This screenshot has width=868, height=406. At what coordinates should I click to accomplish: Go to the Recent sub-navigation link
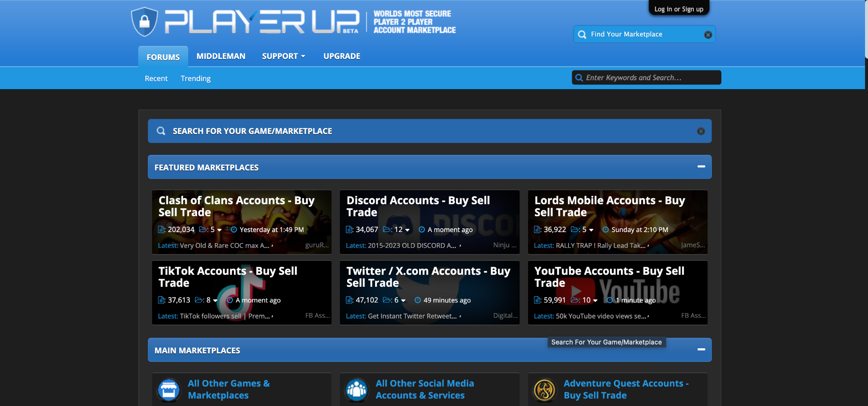click(x=156, y=78)
